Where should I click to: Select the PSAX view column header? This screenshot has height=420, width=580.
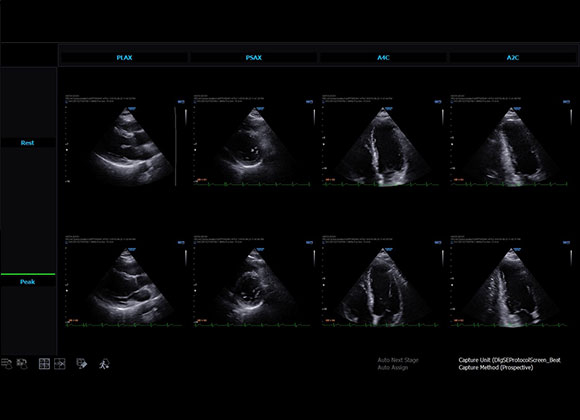click(x=254, y=58)
